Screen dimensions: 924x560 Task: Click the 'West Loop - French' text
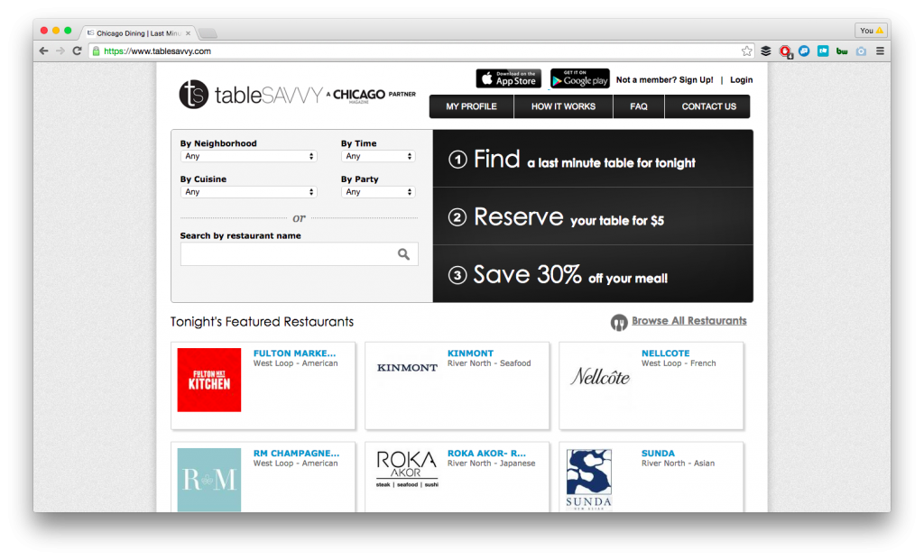679,363
